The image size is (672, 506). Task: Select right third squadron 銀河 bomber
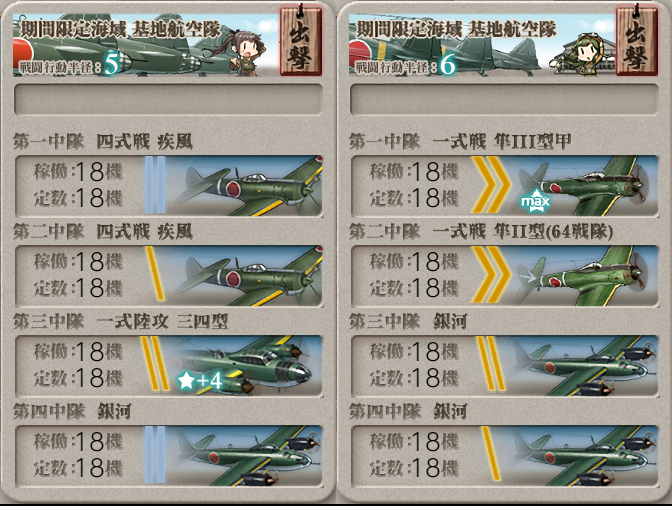[x=583, y=365]
